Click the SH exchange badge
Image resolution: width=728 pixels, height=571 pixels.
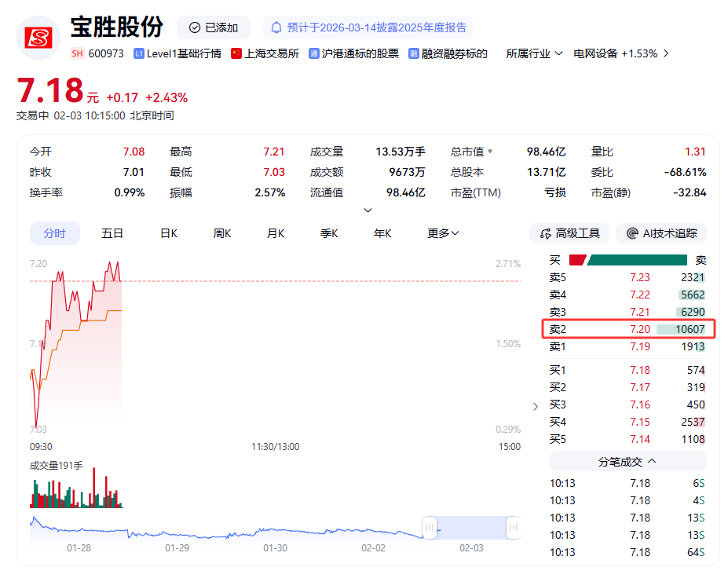77,53
